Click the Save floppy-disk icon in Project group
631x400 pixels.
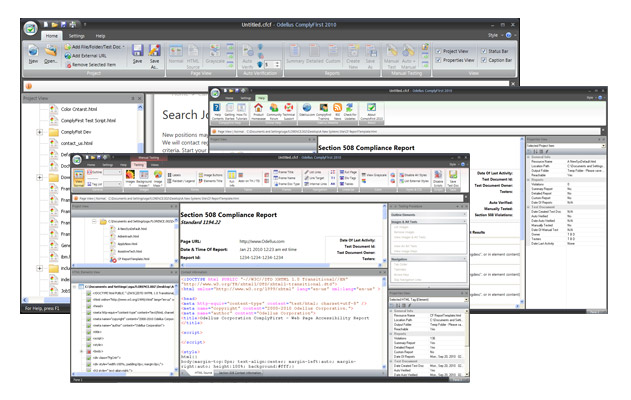tap(138, 51)
